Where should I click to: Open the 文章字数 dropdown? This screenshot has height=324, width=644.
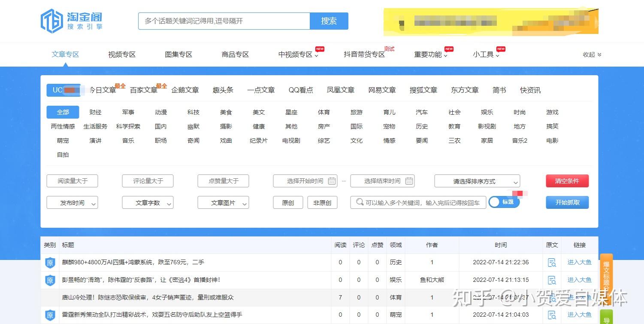pos(148,202)
